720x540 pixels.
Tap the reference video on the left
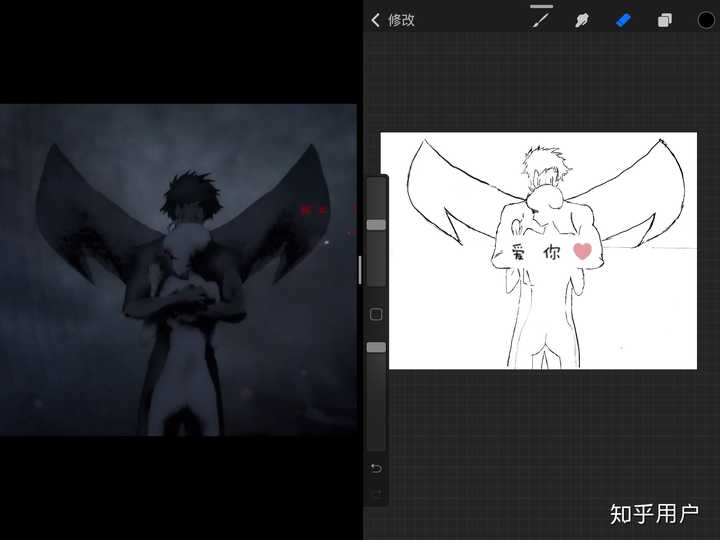pyautogui.click(x=178, y=270)
